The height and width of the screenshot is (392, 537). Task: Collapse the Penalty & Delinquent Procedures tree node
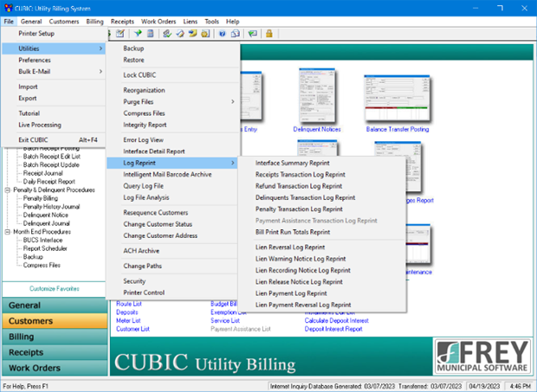[8, 190]
